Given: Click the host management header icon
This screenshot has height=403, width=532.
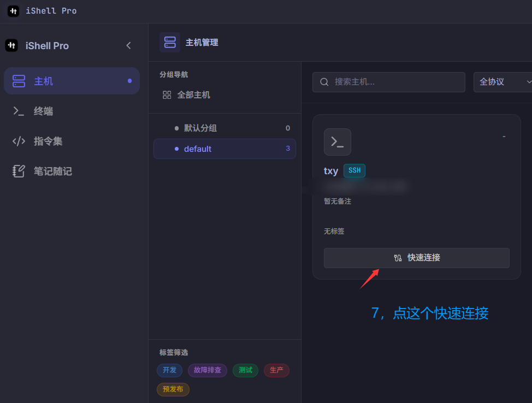Looking at the screenshot, I should [170, 43].
